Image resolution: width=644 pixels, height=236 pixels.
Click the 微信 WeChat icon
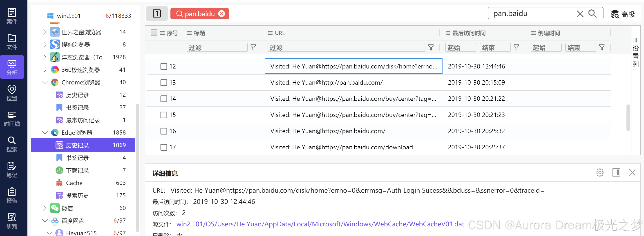point(55,208)
